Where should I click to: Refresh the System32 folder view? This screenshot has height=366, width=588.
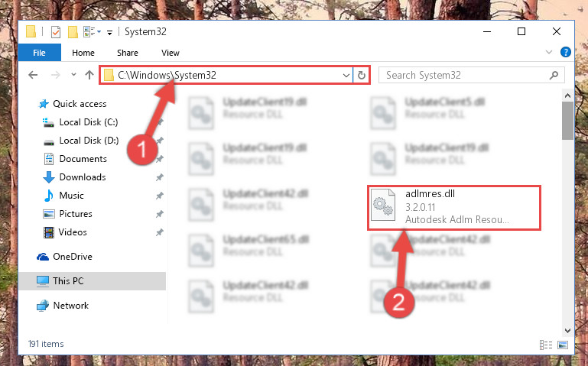point(361,76)
